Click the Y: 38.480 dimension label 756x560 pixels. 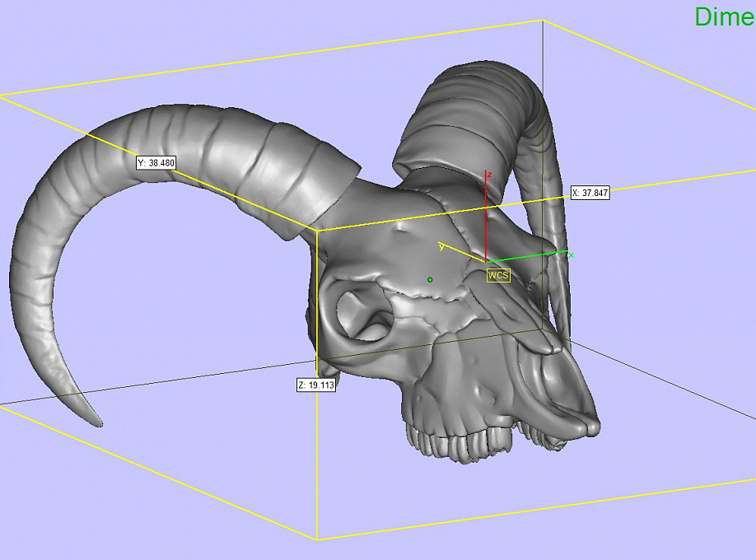point(156,163)
